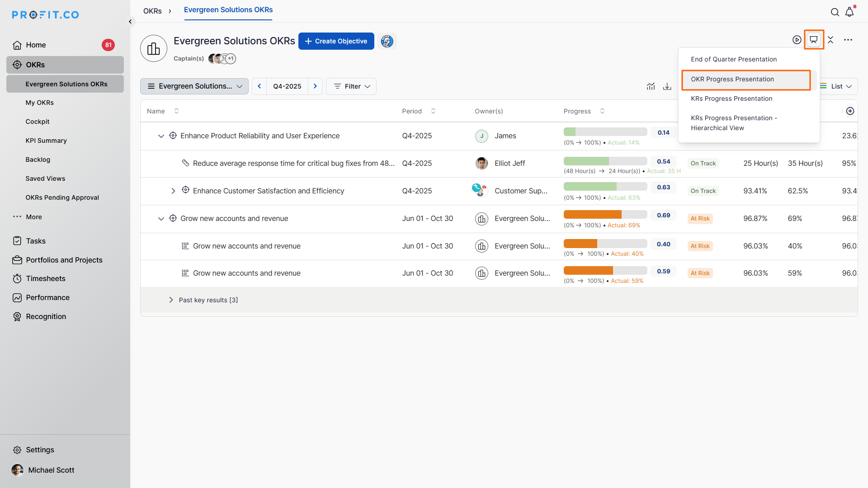Open the three-dots more options menu

[x=848, y=40]
